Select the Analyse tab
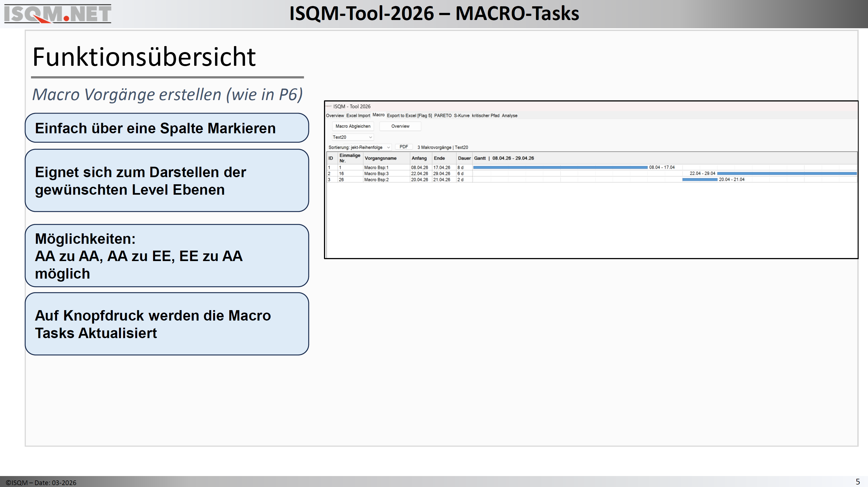The image size is (868, 487). point(509,115)
